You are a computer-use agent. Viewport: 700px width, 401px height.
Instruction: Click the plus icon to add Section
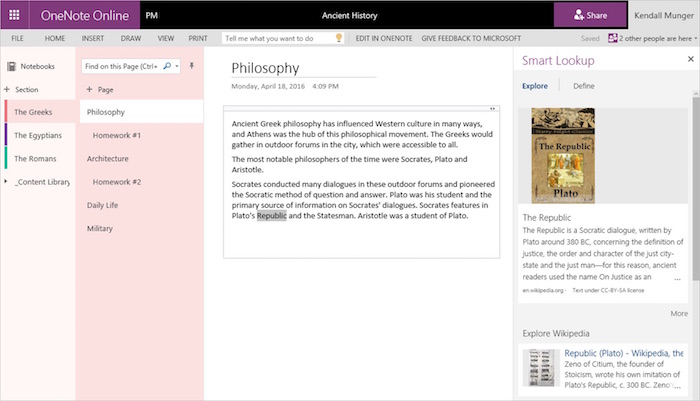tap(7, 89)
